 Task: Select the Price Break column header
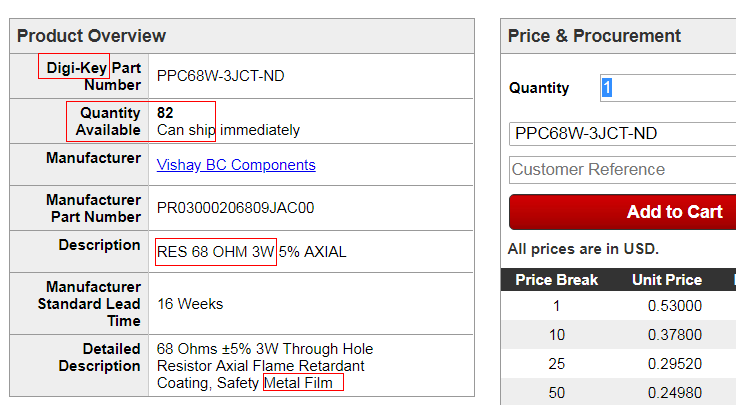pos(556,280)
